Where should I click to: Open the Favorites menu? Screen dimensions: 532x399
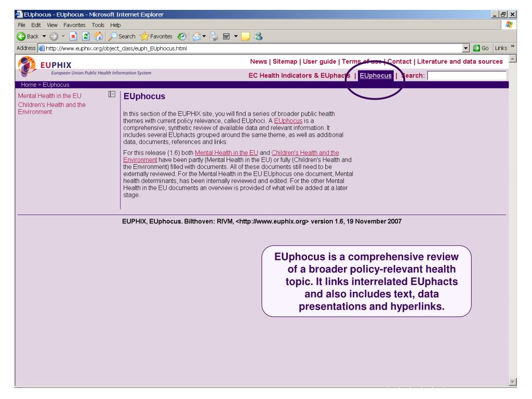click(x=74, y=25)
